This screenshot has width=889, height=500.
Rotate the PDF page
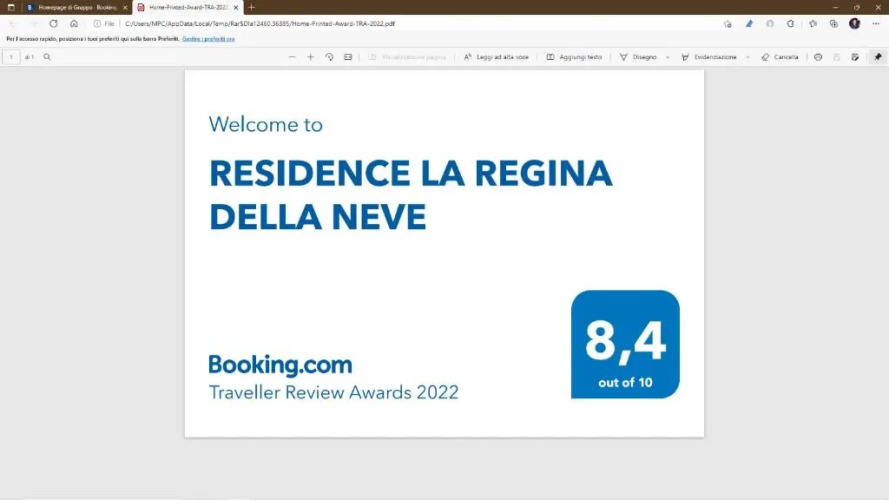coord(329,57)
